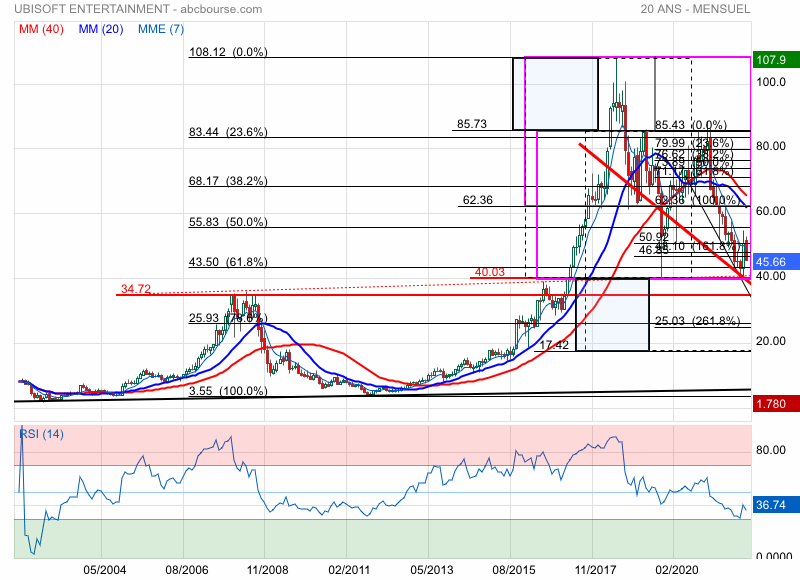800x580 pixels.
Task: Select the MM (40) legend label
Action: coord(41,29)
